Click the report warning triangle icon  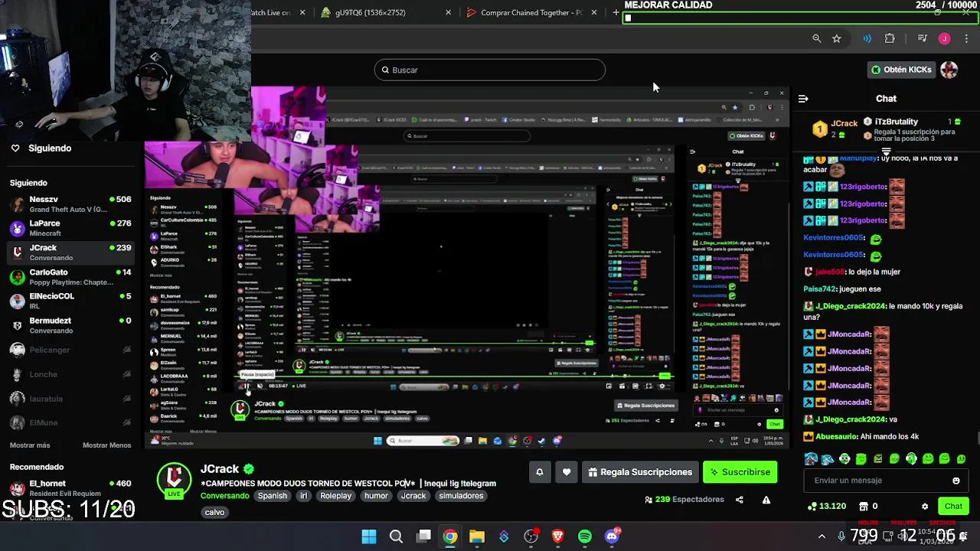(x=766, y=500)
